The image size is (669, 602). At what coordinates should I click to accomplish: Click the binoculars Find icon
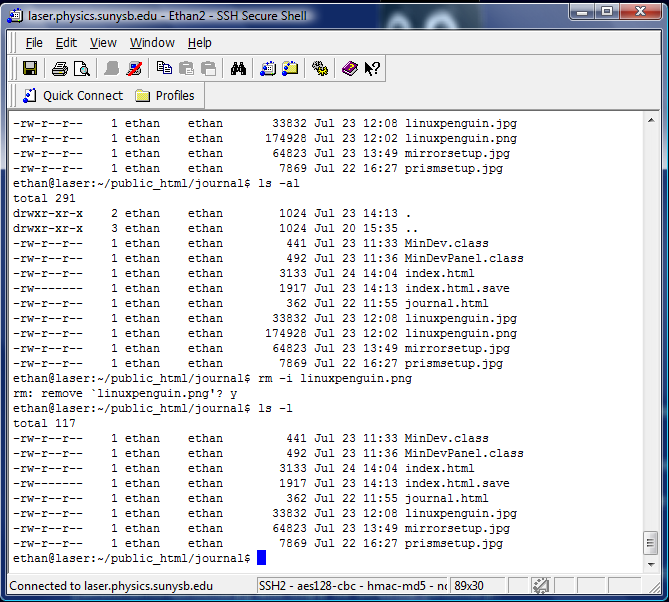(x=238, y=69)
